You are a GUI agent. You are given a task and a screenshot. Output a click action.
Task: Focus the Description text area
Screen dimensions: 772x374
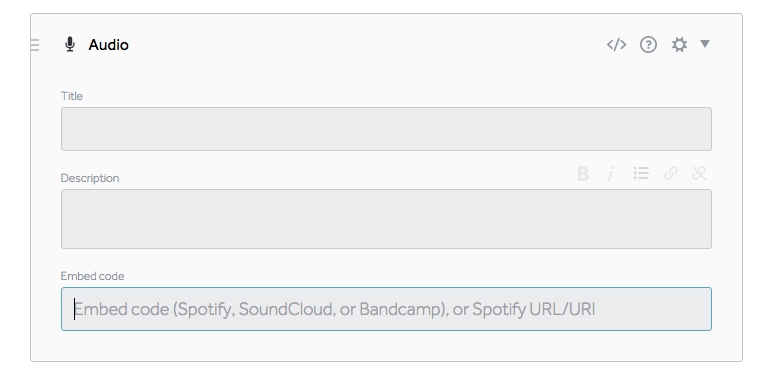tap(386, 219)
